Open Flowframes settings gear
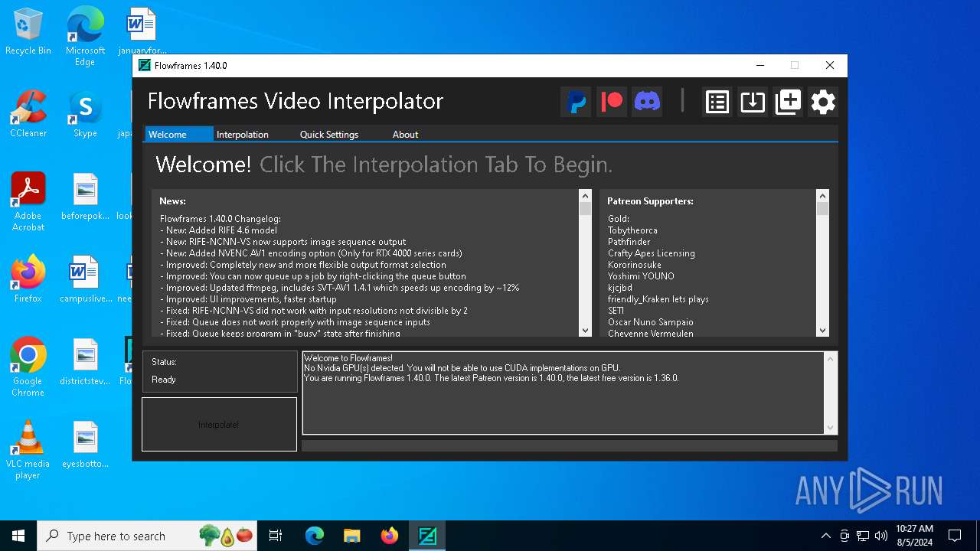The image size is (980, 551). (x=823, y=102)
